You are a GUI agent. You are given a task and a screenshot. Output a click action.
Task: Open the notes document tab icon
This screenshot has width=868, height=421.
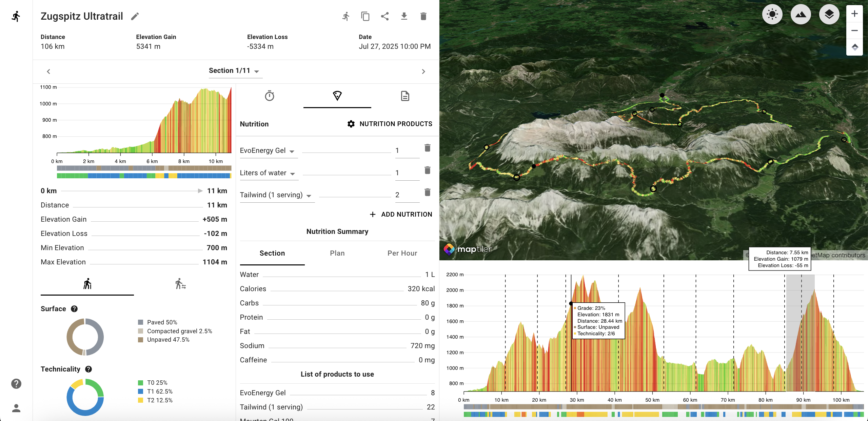tap(405, 96)
